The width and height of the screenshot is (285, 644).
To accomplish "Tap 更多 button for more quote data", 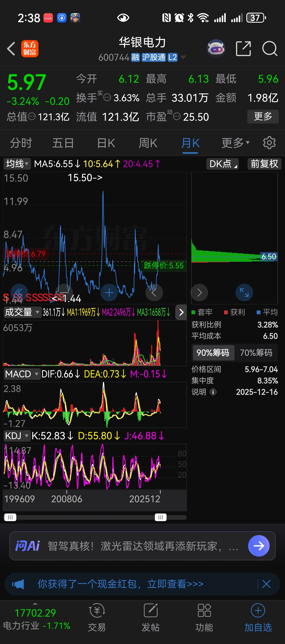I will tap(263, 116).
